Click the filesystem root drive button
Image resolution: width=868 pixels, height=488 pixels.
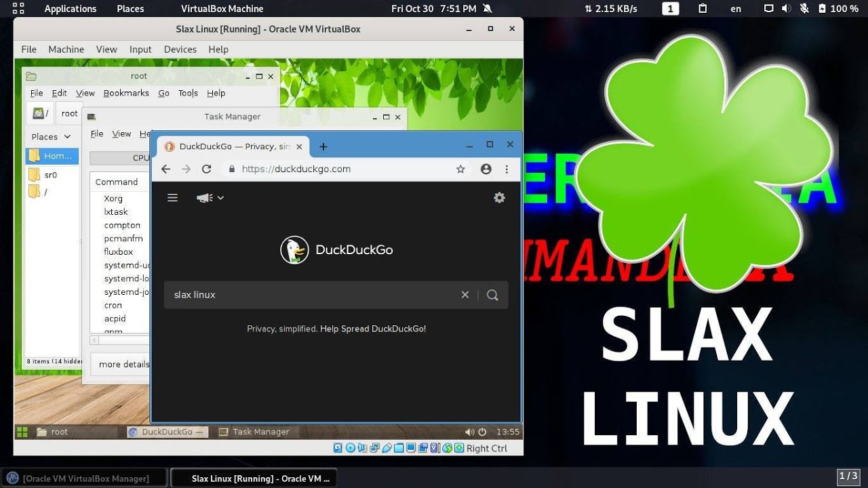pyautogui.click(x=41, y=113)
